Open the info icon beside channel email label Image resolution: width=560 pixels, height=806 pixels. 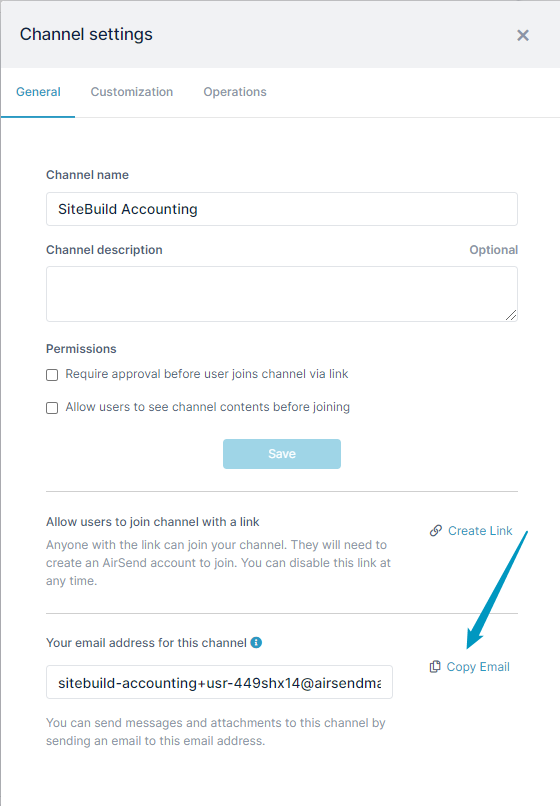(256, 643)
